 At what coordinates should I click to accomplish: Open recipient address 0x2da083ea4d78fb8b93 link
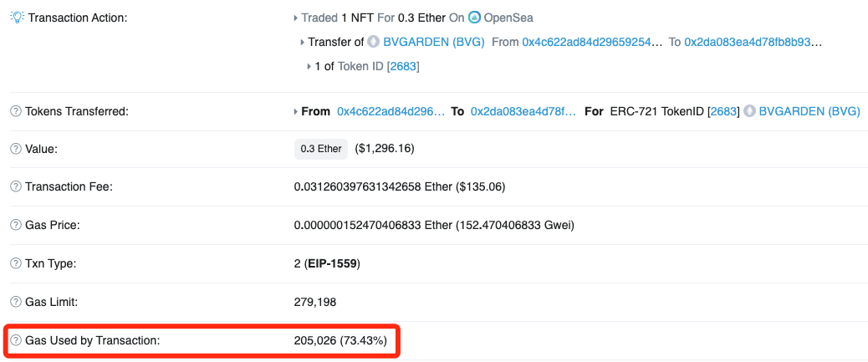[753, 42]
